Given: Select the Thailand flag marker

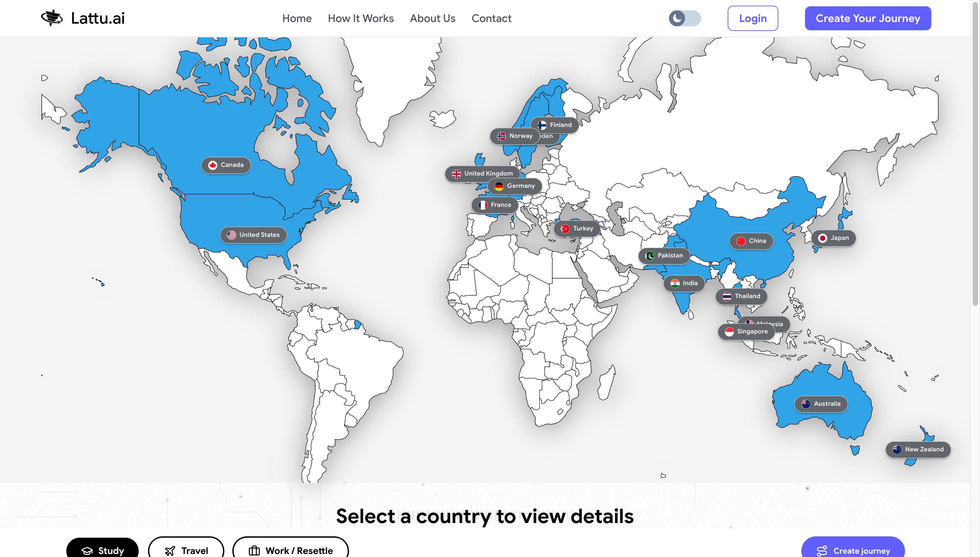Looking at the screenshot, I should (741, 296).
